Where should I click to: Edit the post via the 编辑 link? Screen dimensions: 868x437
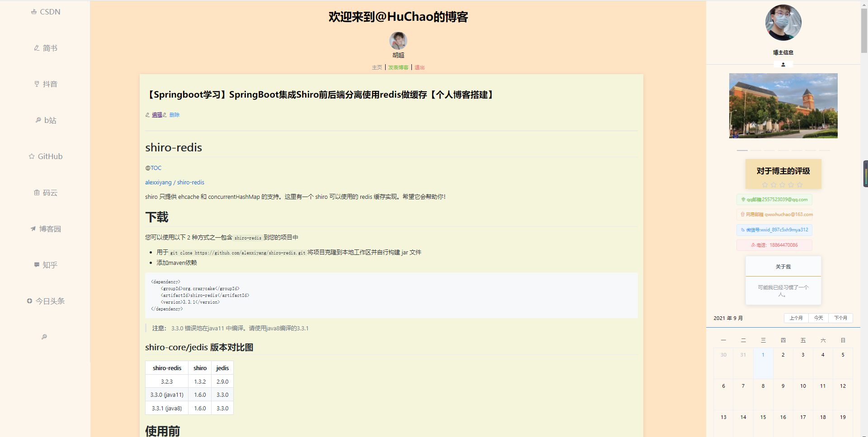[x=157, y=114]
